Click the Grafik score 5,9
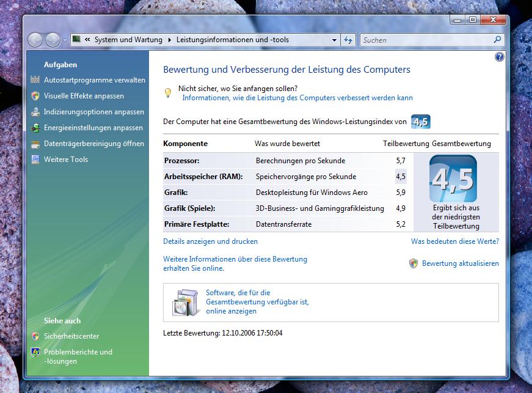 coord(401,193)
